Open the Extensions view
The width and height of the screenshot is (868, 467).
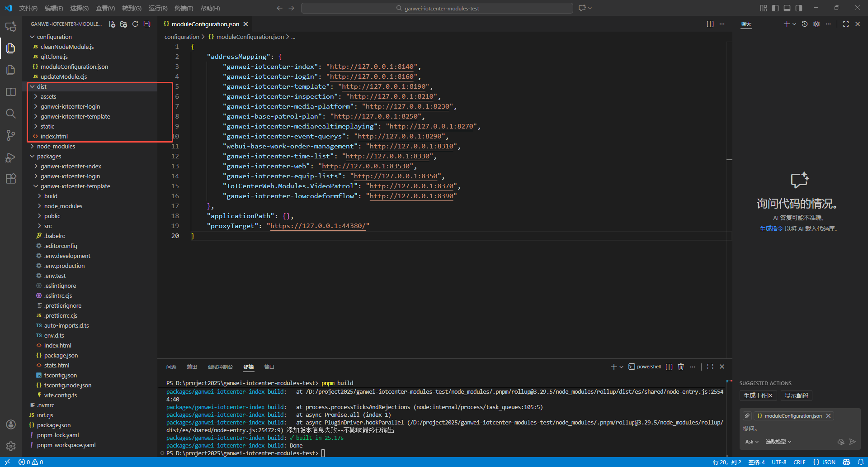pos(10,179)
